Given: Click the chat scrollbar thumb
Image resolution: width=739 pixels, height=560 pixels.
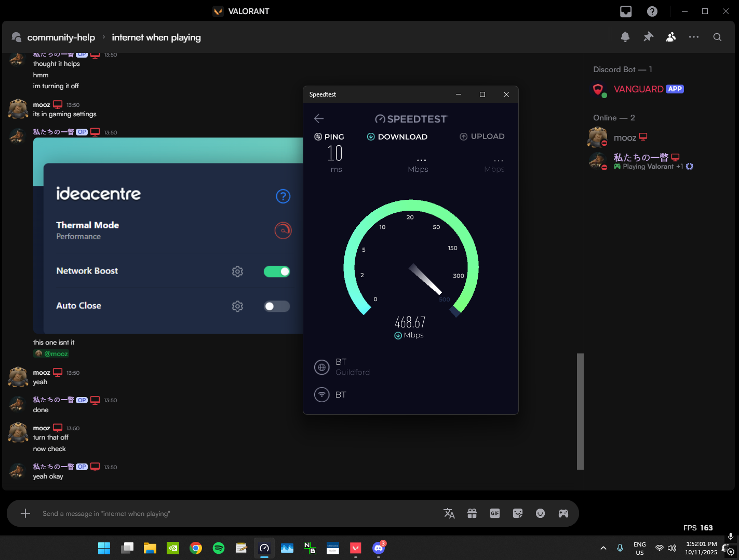Looking at the screenshot, I should click(580, 412).
